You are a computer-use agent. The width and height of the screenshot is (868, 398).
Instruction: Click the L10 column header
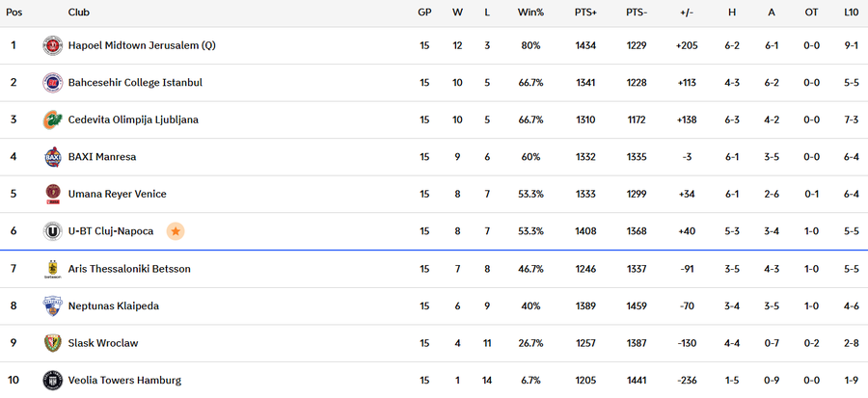coord(851,13)
